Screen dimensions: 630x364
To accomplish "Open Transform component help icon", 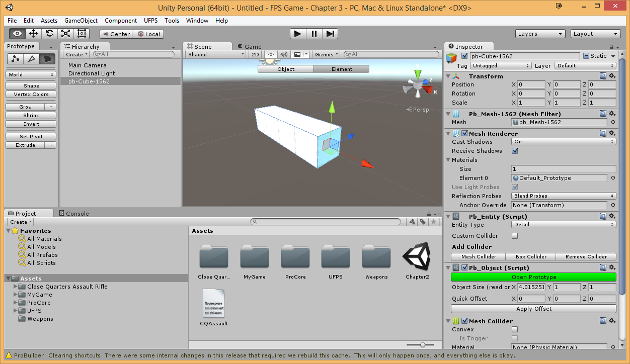I will point(603,76).
